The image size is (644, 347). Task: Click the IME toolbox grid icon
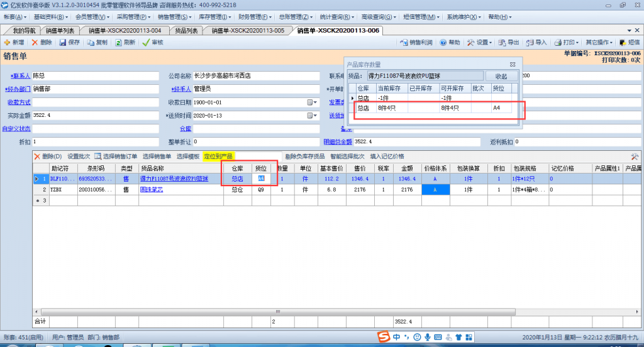469,337
